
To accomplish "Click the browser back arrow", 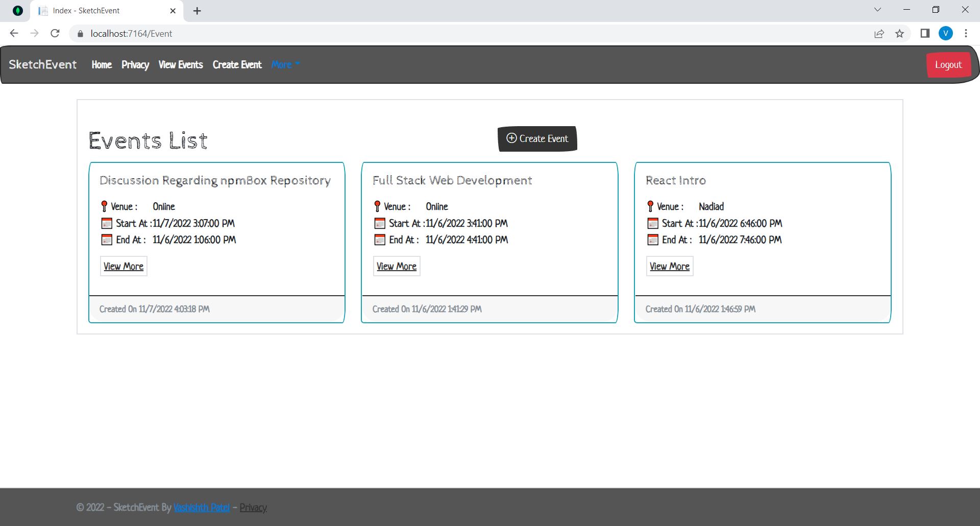I will coord(14,34).
